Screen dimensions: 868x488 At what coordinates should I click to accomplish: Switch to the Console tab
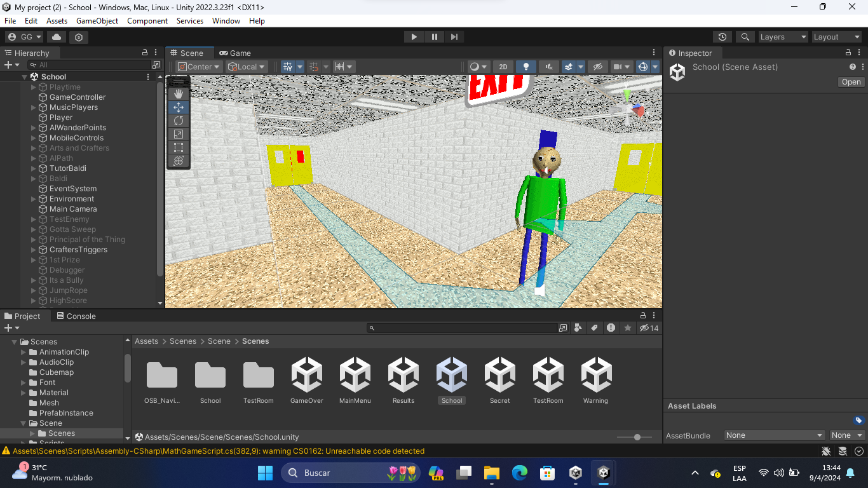(x=76, y=316)
